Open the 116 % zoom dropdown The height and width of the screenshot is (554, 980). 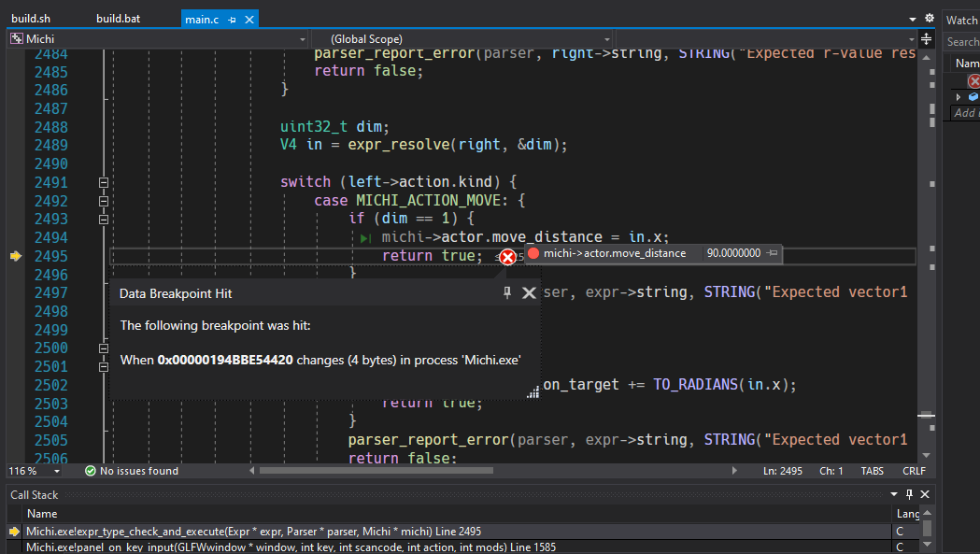[x=57, y=471]
